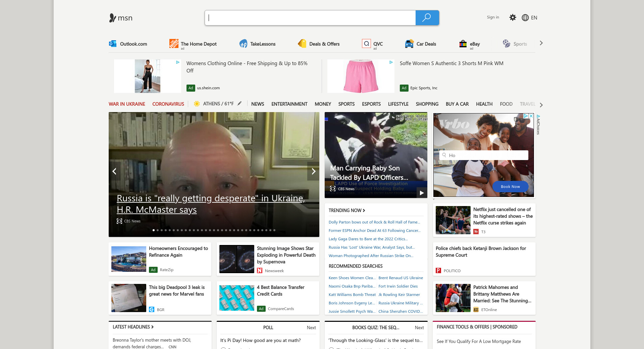Go to previous headline slide
This screenshot has width=644, height=349.
(x=114, y=171)
